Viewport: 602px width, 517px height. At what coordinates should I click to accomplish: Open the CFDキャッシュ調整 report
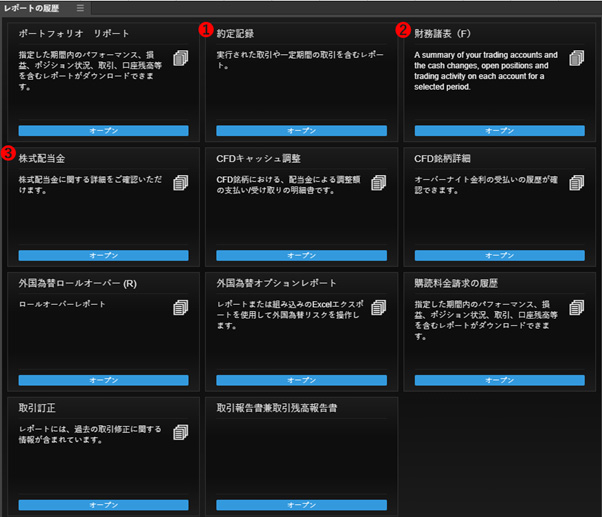coord(301,255)
